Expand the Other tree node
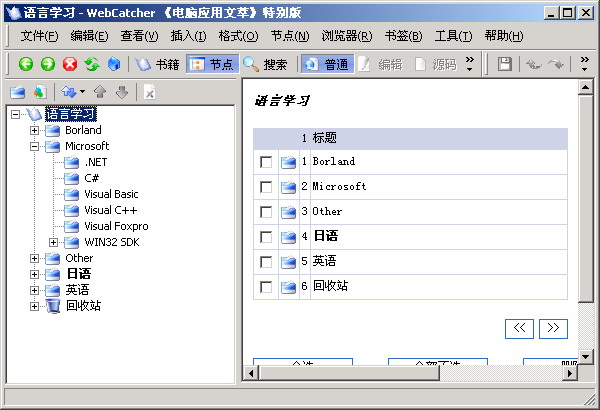Screen dimensions: 600x410 point(34,258)
